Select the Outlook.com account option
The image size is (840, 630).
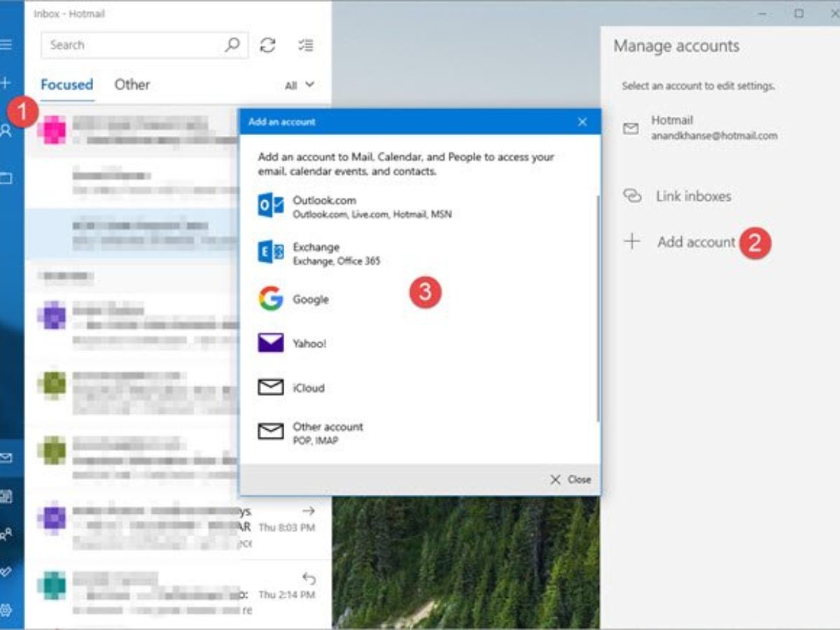click(420, 206)
